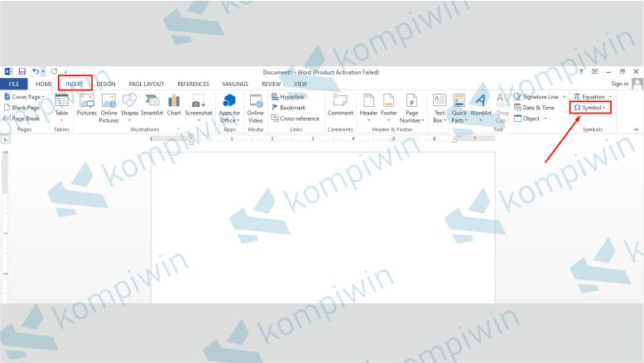Open Online Pictures search
Screen dimensions: 644x363
tap(108, 108)
